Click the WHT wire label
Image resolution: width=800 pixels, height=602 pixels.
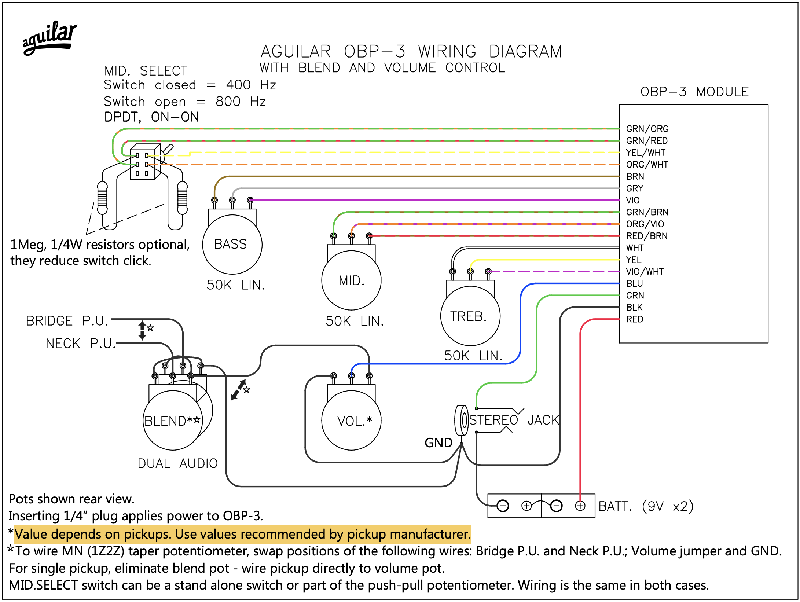tap(635, 247)
